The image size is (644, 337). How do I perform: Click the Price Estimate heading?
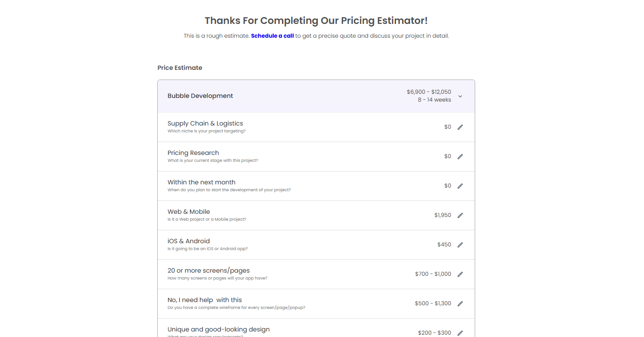180,68
